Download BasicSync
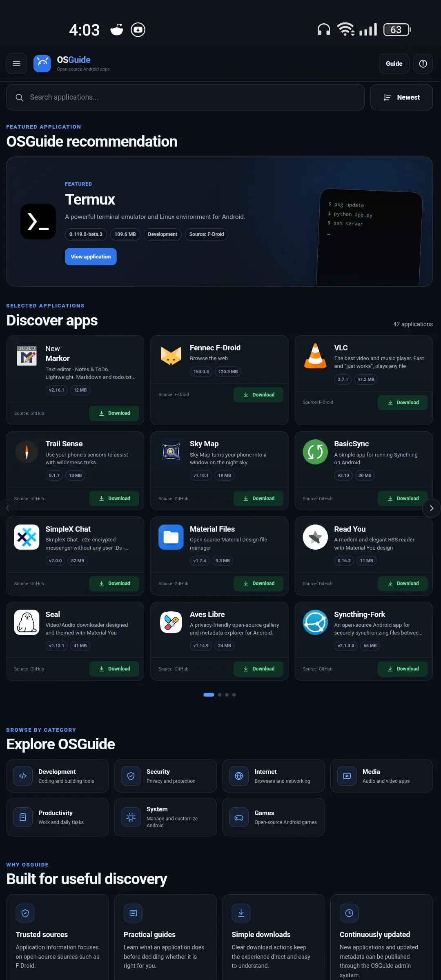The image size is (441, 980). pos(403,499)
